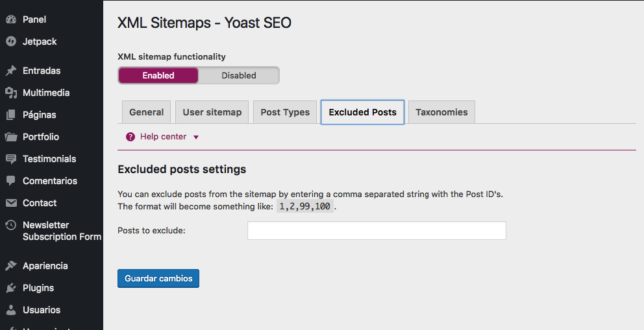This screenshot has width=644, height=330.
Task: Go to the Excluded Posts tab
Action: coord(362,112)
